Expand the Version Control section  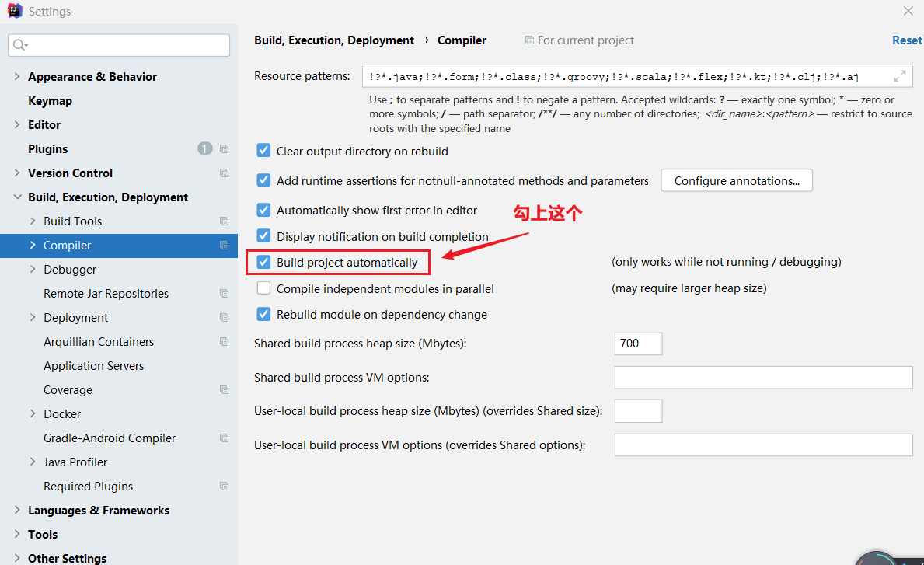(16, 173)
